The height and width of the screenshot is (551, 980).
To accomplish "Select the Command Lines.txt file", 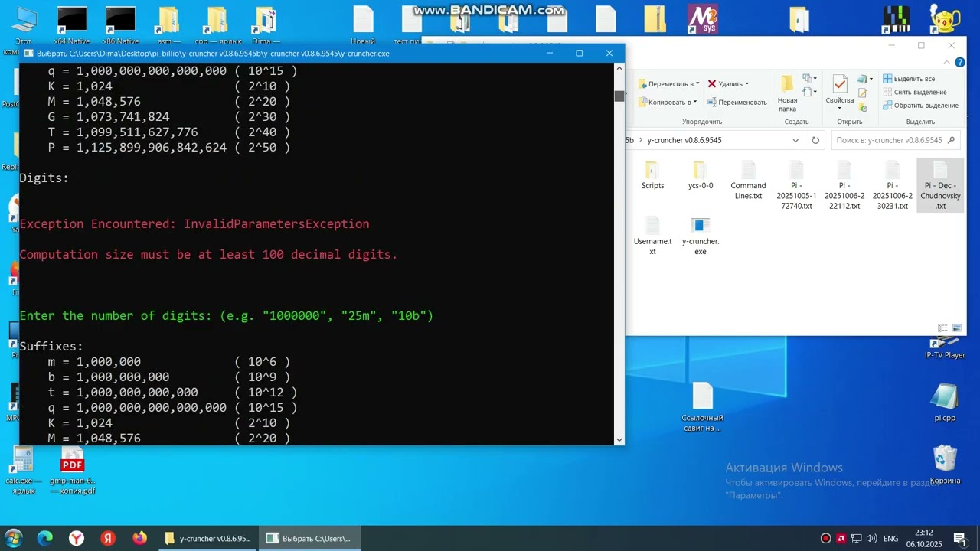I will [748, 181].
